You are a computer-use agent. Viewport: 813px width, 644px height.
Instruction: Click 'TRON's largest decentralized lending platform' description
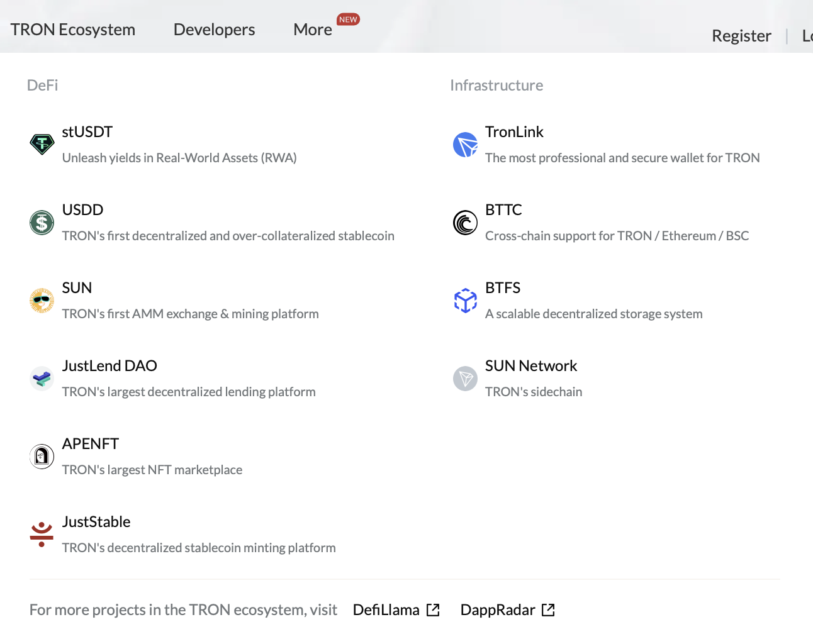pyautogui.click(x=189, y=392)
